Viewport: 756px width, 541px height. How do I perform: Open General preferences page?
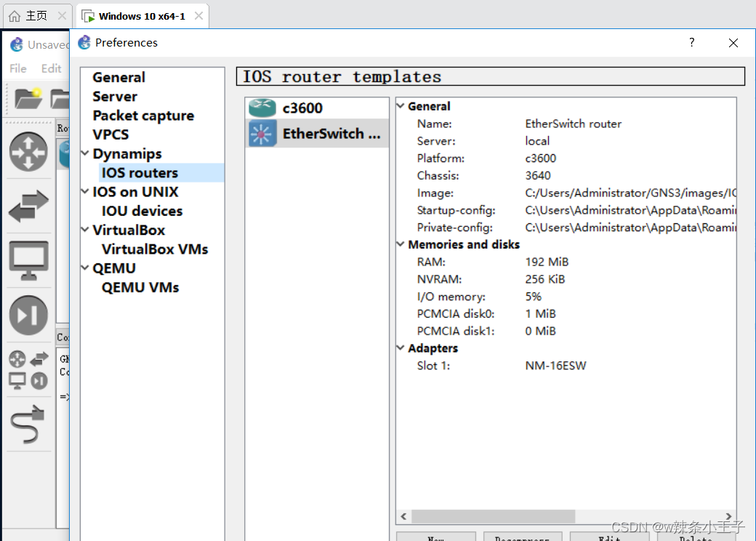coord(118,77)
